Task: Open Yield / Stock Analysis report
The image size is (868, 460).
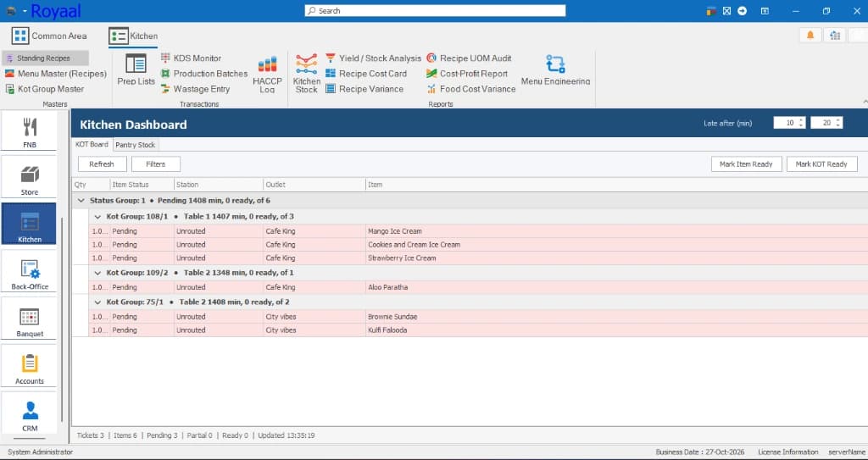Action: (x=373, y=58)
